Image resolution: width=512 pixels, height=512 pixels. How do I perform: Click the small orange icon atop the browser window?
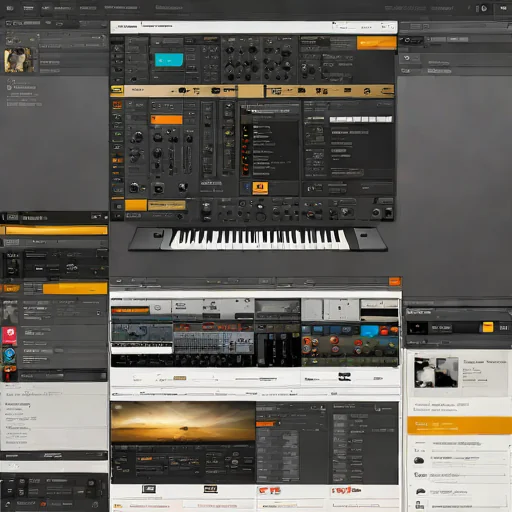tap(395, 282)
